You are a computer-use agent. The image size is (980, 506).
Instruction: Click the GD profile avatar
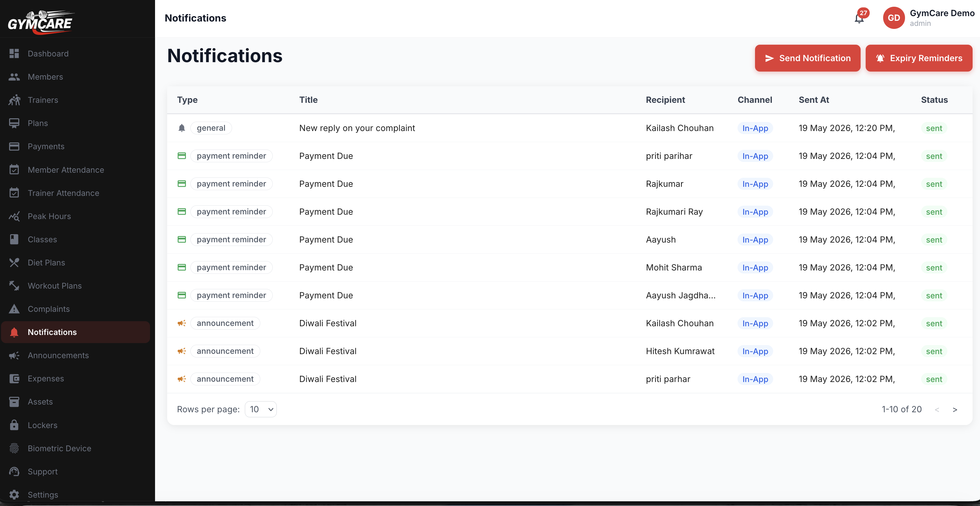[x=894, y=18]
